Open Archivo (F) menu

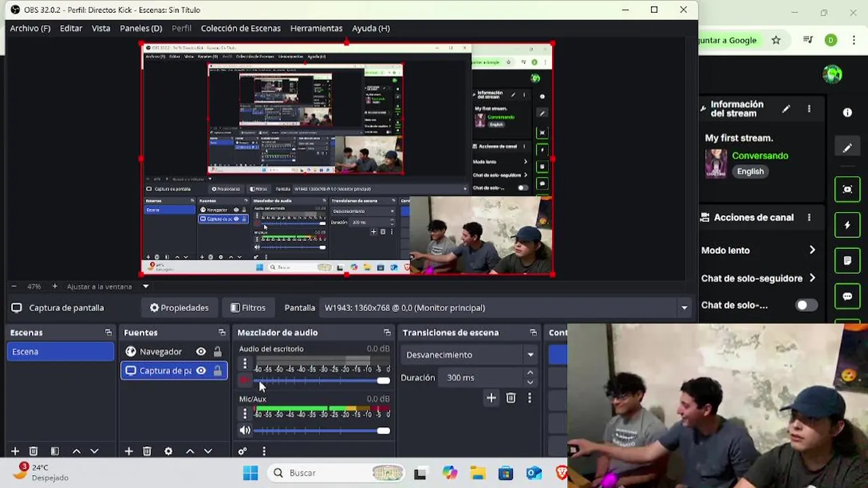[30, 28]
